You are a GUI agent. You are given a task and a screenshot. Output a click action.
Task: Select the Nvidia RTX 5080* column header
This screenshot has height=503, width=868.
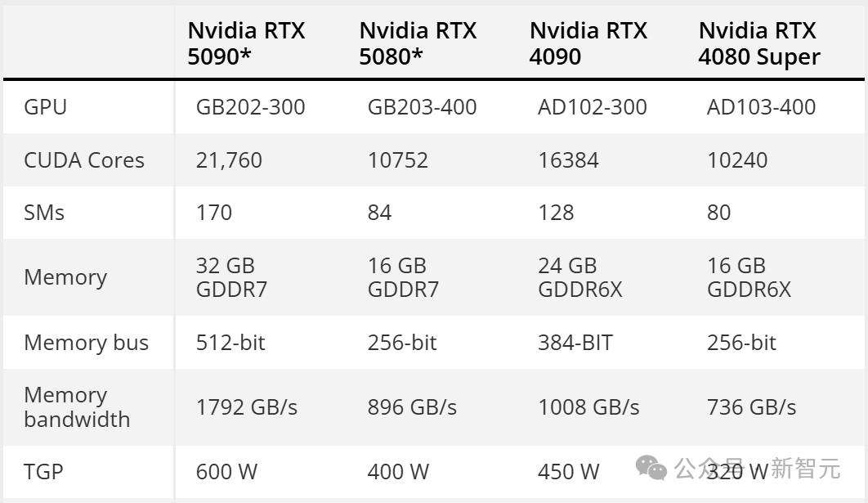click(x=418, y=43)
